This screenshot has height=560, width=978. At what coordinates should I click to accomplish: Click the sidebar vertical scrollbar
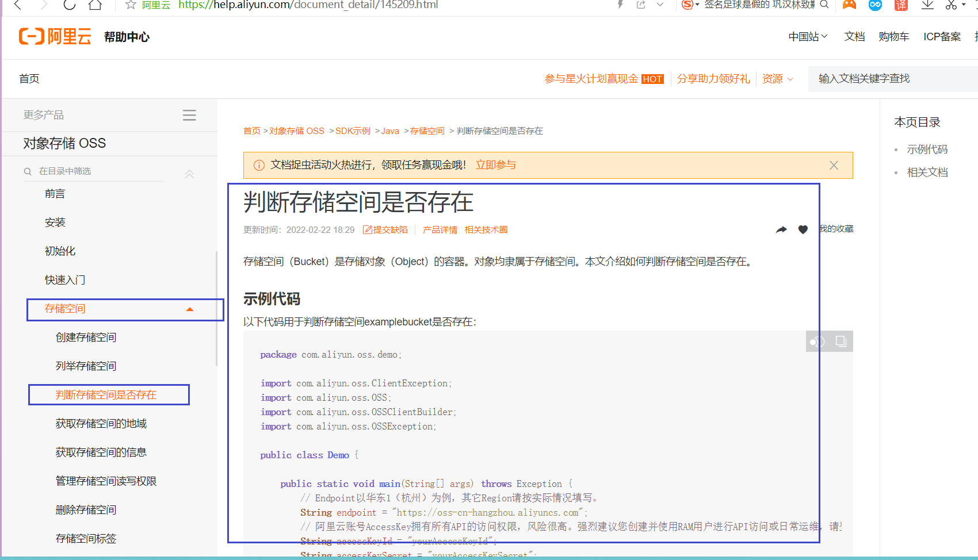click(x=216, y=309)
